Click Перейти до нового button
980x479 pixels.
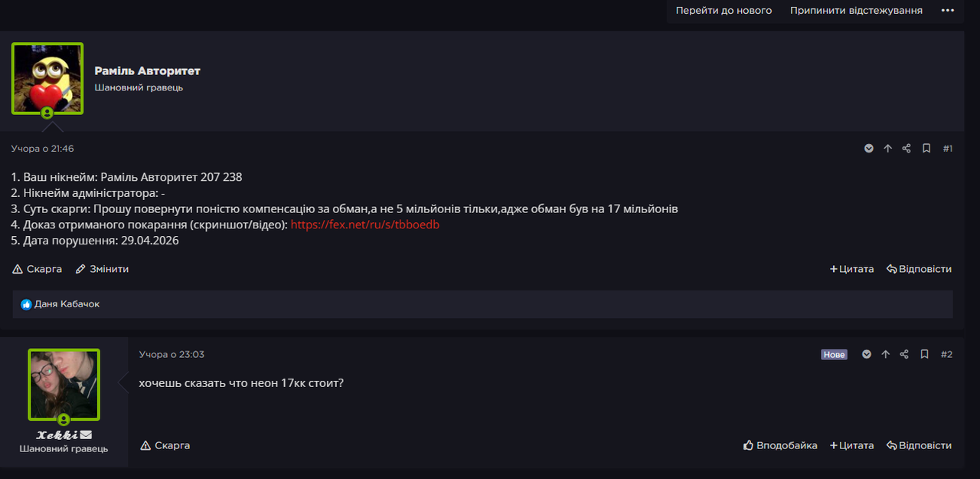click(724, 11)
